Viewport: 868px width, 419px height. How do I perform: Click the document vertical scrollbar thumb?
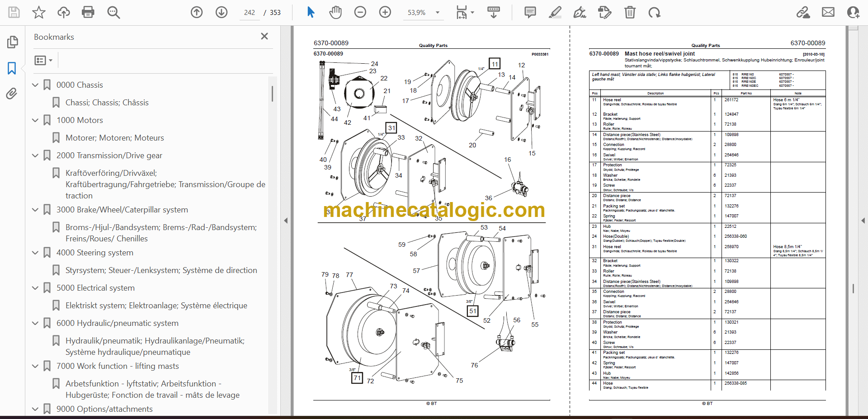853,288
